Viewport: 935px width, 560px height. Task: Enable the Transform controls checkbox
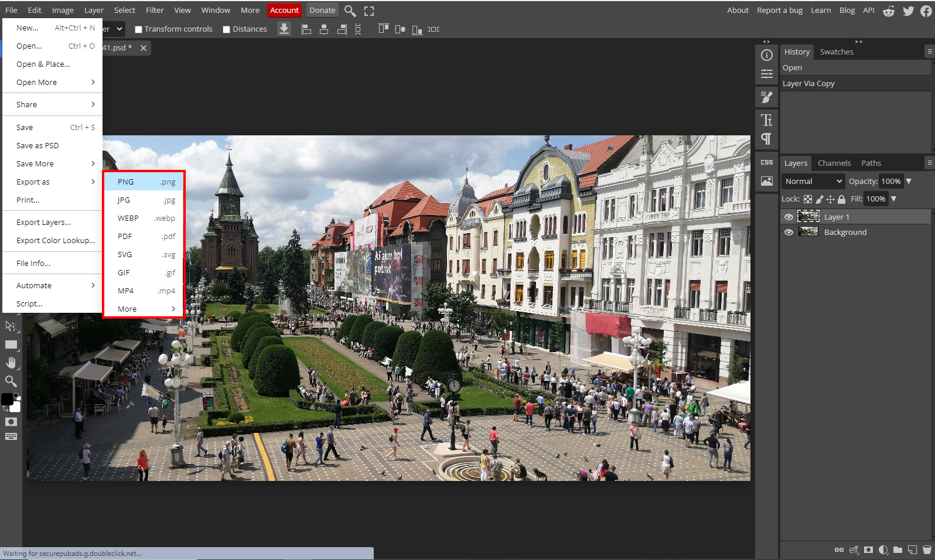click(139, 29)
